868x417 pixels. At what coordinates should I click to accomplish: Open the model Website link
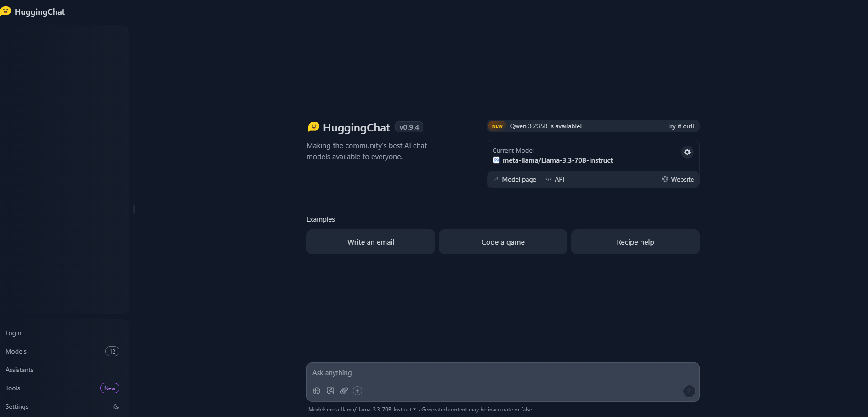[678, 179]
